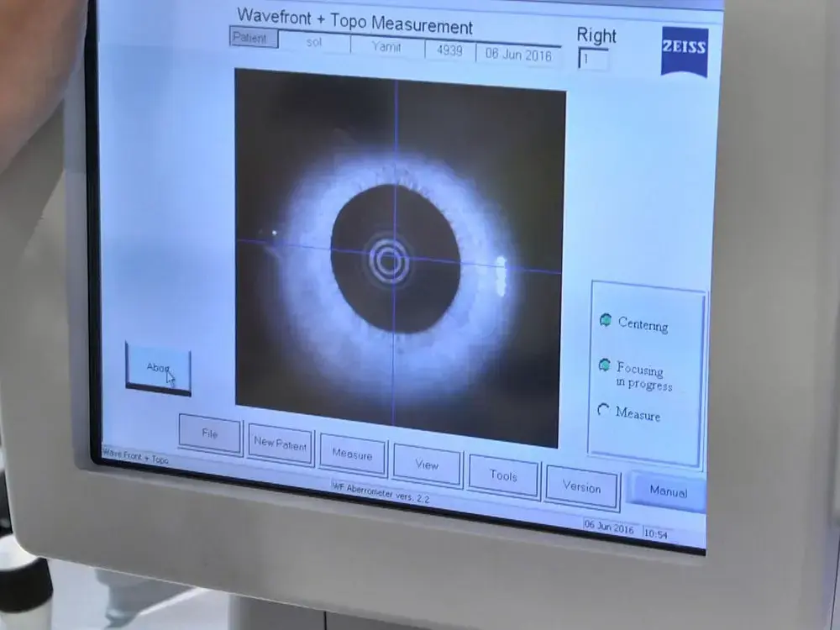Click the exam date field 06 Jun 2016
Screen dimensions: 840x630
point(518,54)
